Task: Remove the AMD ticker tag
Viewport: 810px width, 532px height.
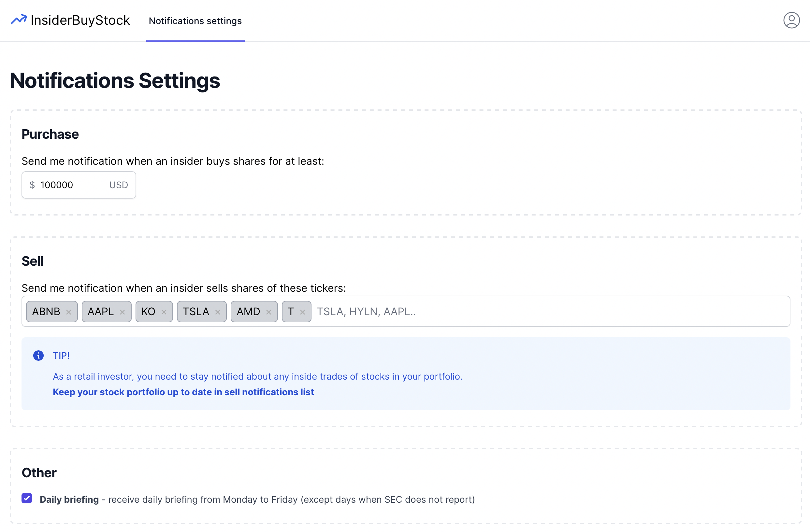Action: [268, 312]
